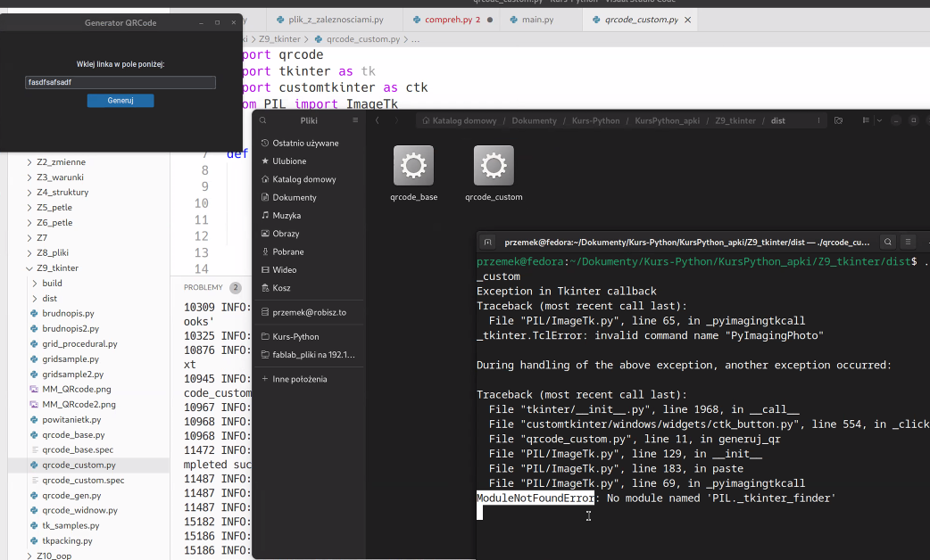Click Z9_tkinter in the Pliki path bar
Image resolution: width=930 pixels, height=560 pixels.
click(x=735, y=121)
